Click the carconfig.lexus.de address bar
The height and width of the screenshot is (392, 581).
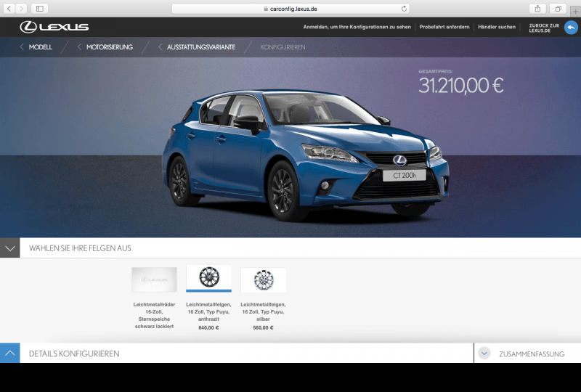point(290,9)
